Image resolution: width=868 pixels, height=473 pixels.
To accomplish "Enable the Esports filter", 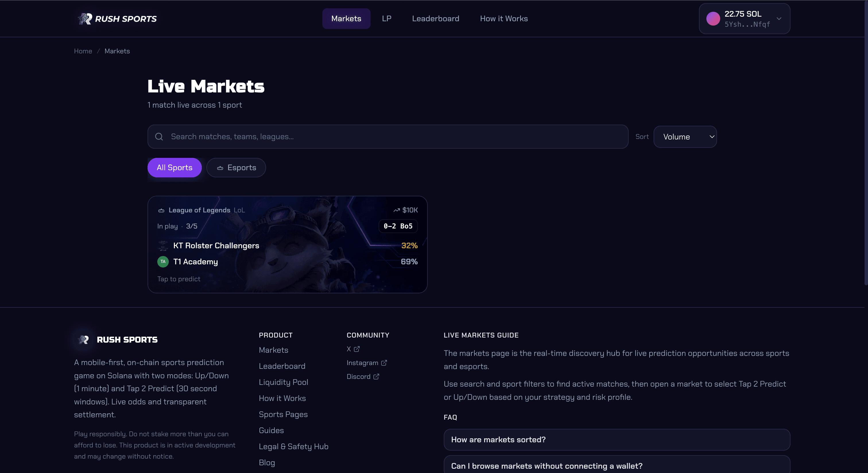I will coord(236,167).
